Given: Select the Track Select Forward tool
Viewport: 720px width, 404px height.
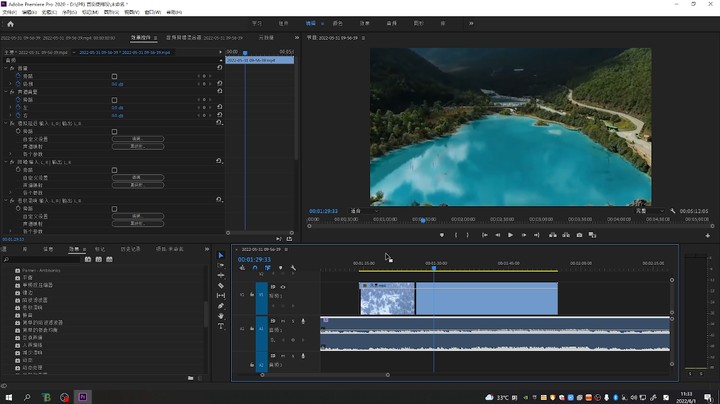Looking at the screenshot, I should point(221,265).
